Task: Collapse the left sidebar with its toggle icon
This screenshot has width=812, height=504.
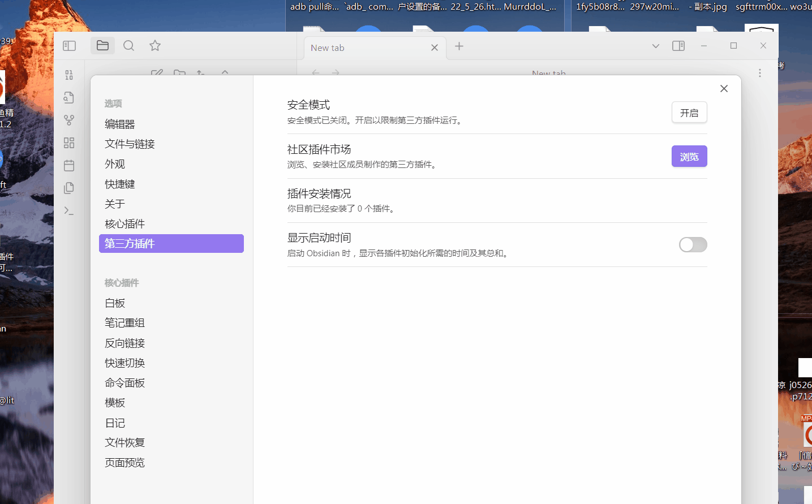Action: click(69, 46)
